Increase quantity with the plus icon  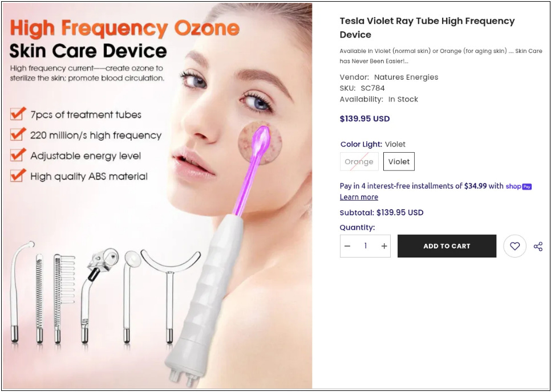point(384,246)
